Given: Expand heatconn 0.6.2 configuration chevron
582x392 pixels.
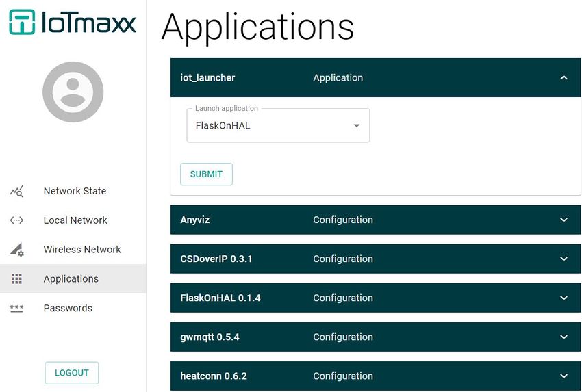Looking at the screenshot, I should (x=564, y=376).
